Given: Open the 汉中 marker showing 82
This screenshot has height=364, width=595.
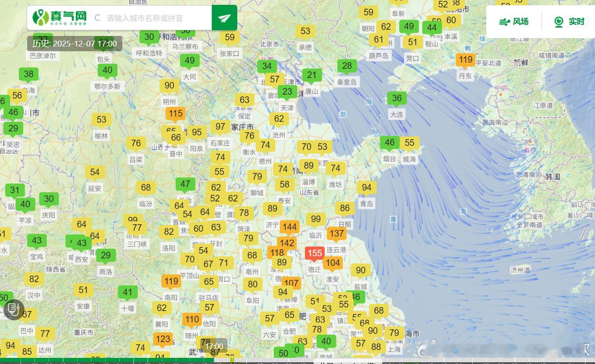Looking at the screenshot, I should coord(34,279).
